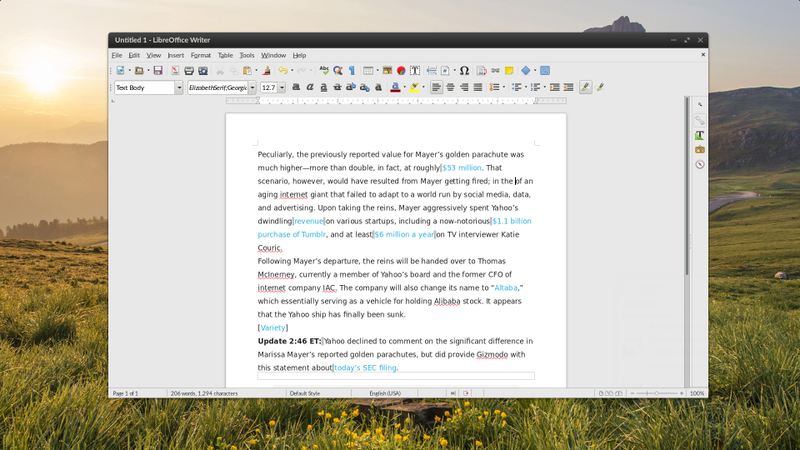Click the Undo arrow icon
This screenshot has height=450, width=800.
click(x=283, y=70)
